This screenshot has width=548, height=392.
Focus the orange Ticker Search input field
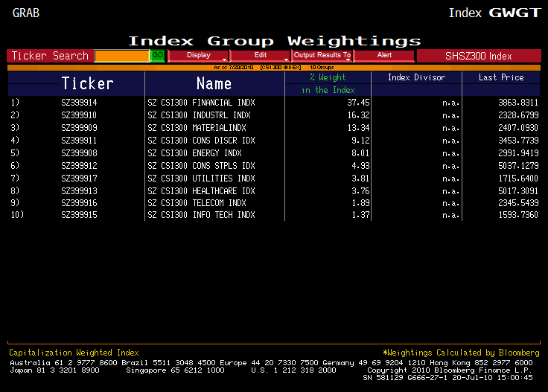tap(122, 56)
